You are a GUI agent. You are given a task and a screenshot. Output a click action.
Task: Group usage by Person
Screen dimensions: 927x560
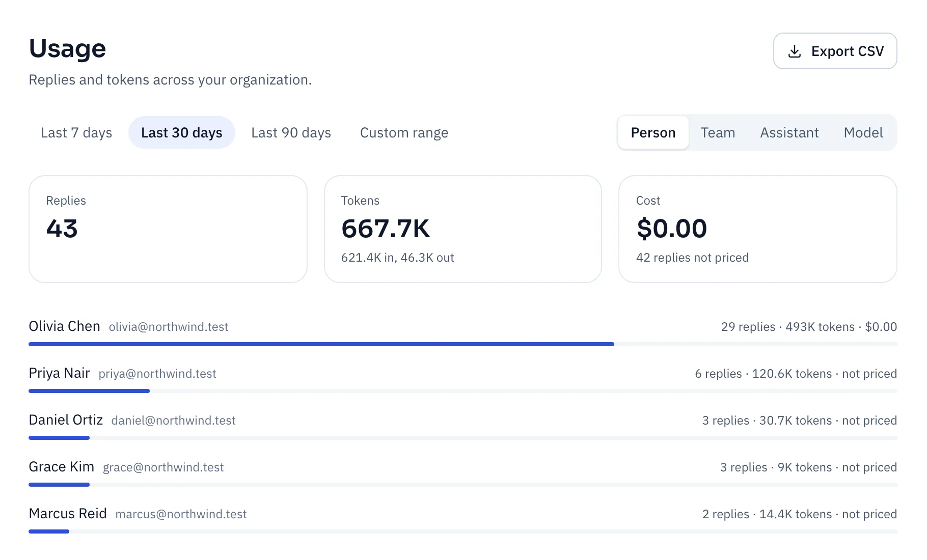[653, 132]
